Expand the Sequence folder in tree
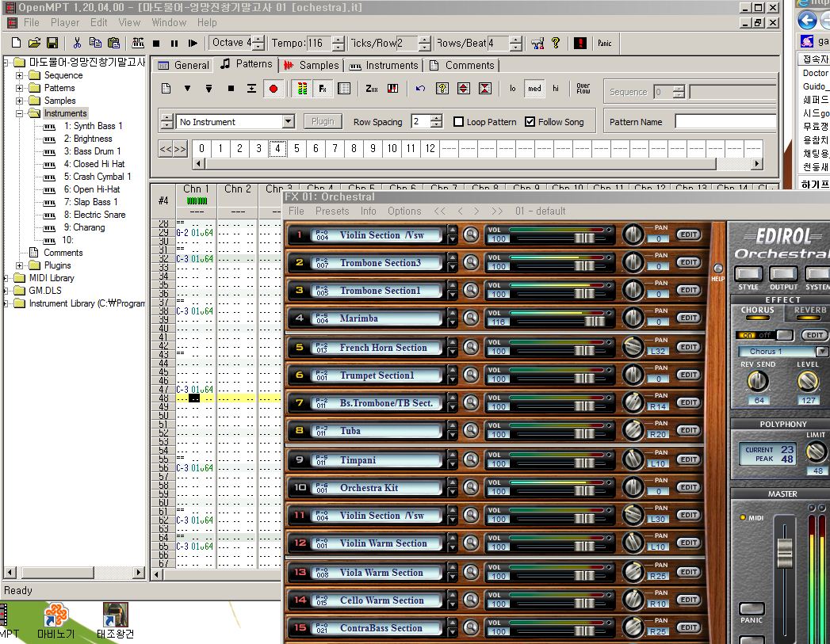830x644 pixels. coord(20,75)
